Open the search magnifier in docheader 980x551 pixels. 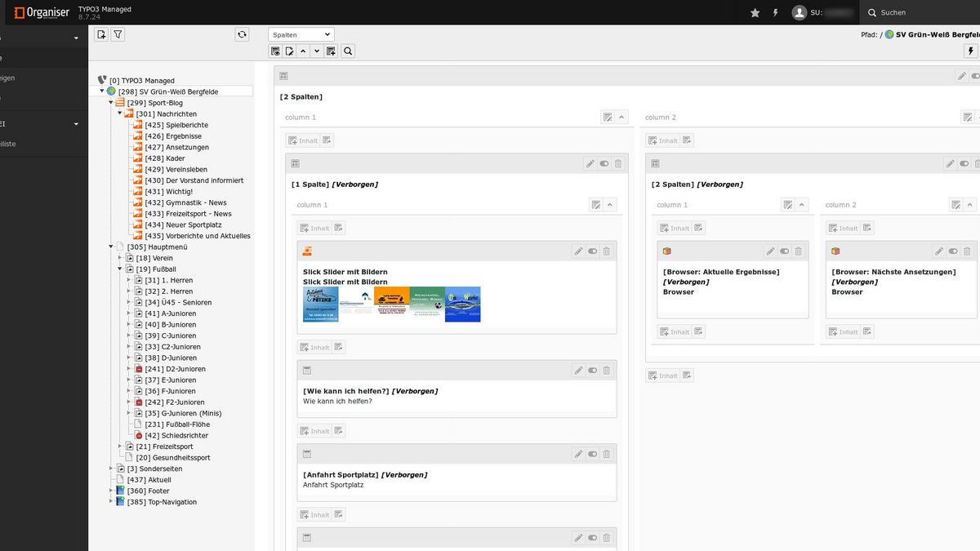point(348,51)
